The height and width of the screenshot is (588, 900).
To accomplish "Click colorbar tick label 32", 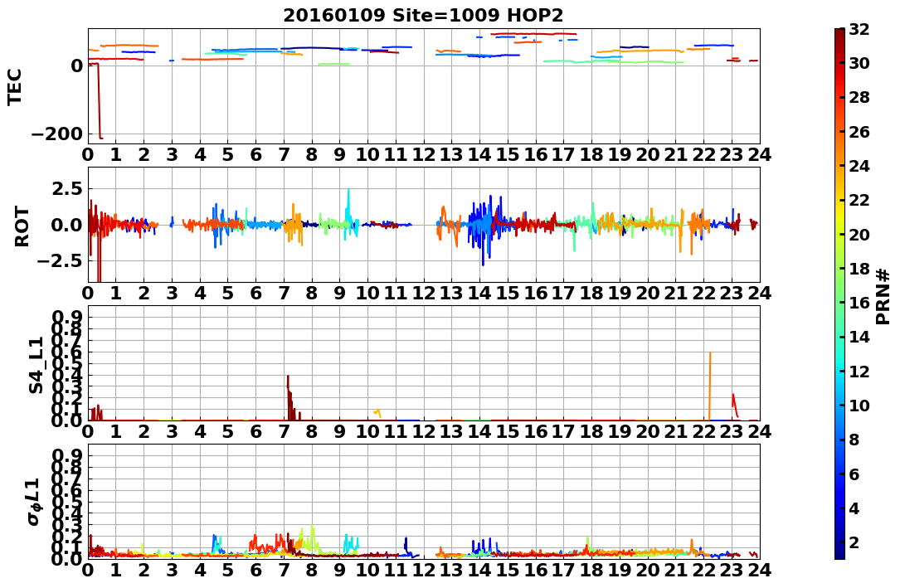I will click(858, 29).
